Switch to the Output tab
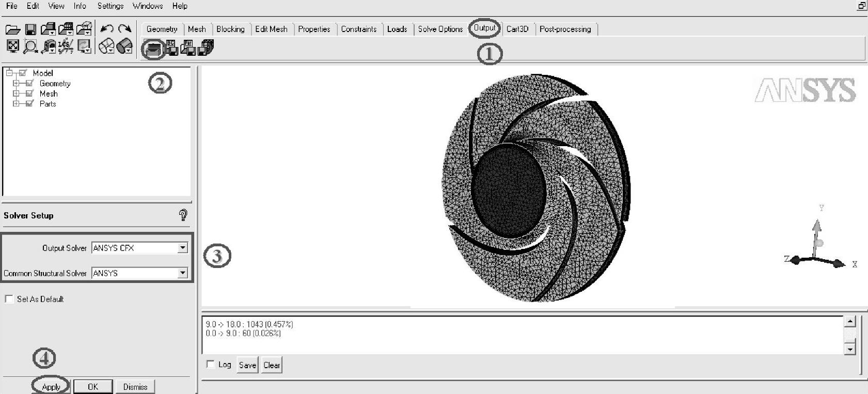Image resolution: width=868 pixels, height=394 pixels. coord(484,28)
